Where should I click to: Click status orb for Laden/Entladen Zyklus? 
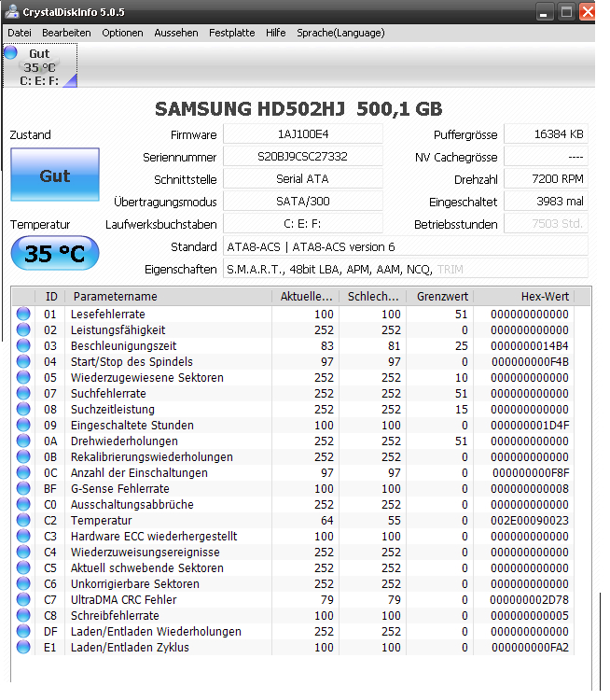pyautogui.click(x=23, y=647)
